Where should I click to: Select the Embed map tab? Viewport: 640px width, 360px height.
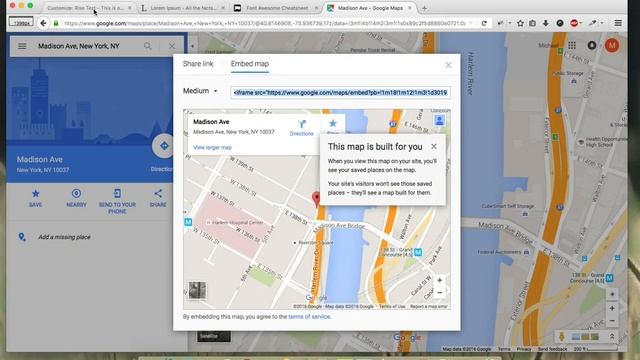[250, 64]
